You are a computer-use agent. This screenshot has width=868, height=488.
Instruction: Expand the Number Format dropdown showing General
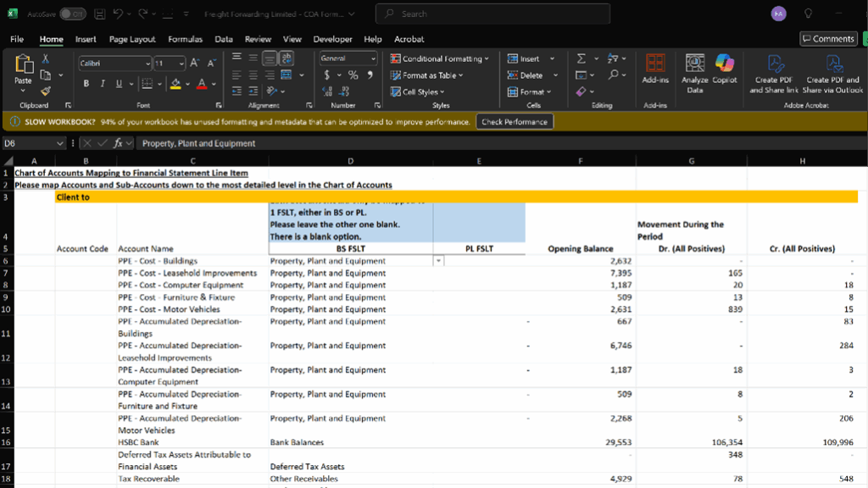pyautogui.click(x=373, y=58)
